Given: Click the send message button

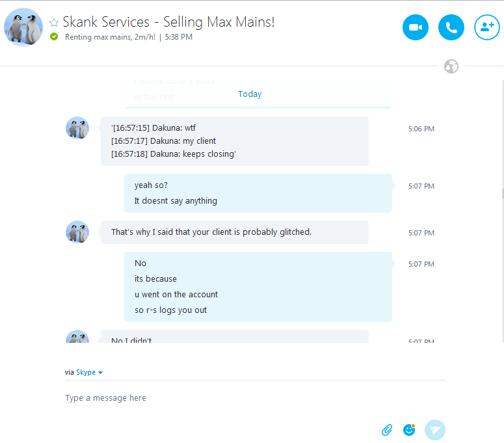Looking at the screenshot, I should pos(435,430).
